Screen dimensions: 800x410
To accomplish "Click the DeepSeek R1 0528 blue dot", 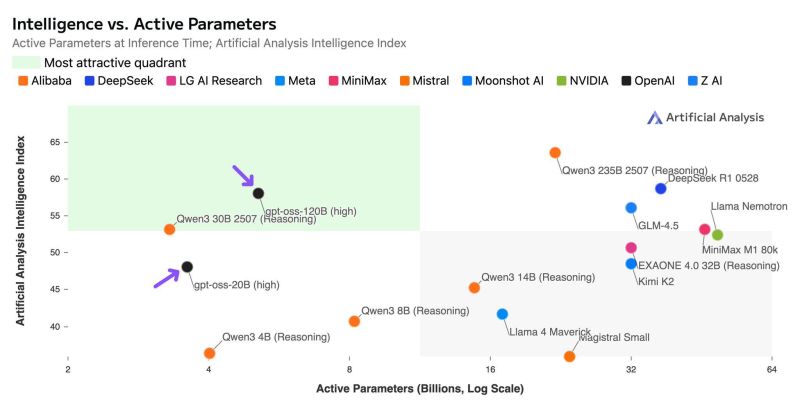I will click(661, 189).
